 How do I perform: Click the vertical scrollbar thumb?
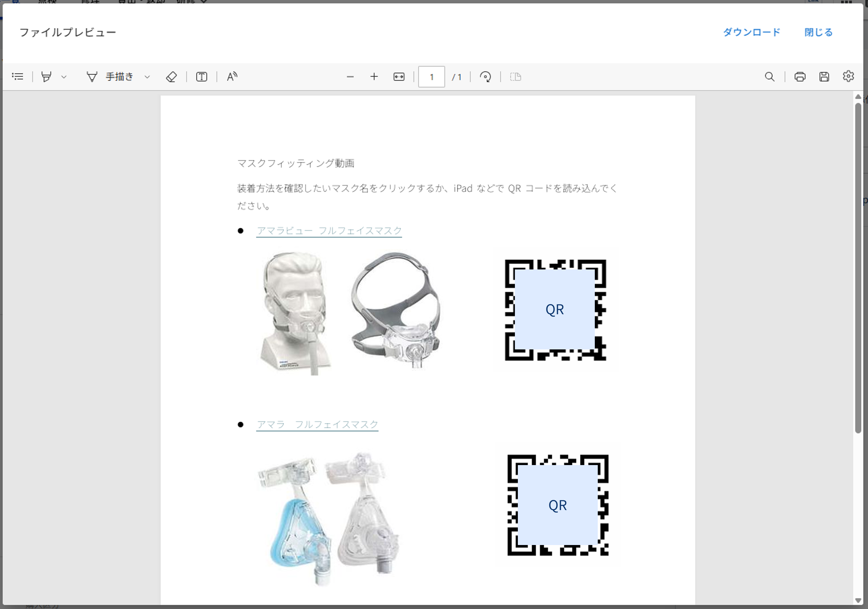click(858, 268)
